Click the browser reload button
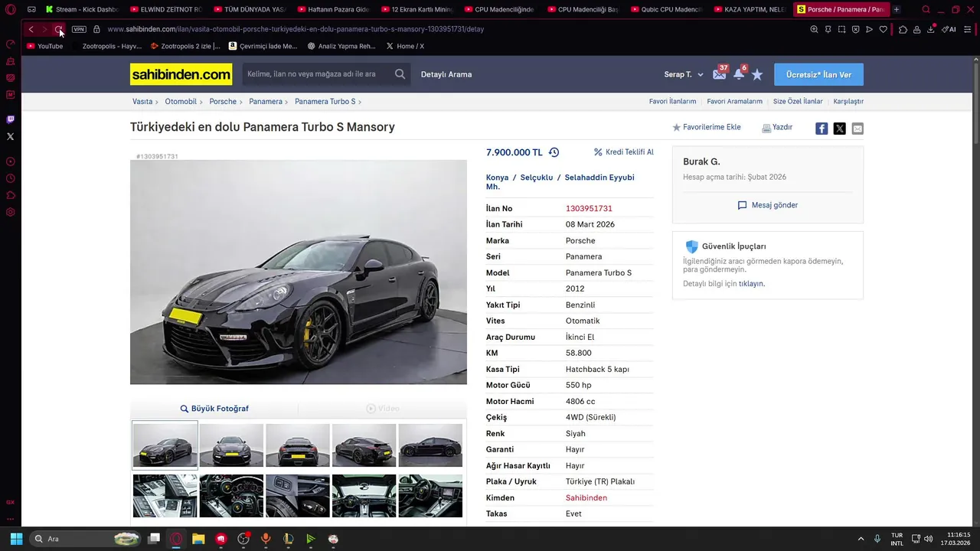The image size is (980, 551). [58, 29]
